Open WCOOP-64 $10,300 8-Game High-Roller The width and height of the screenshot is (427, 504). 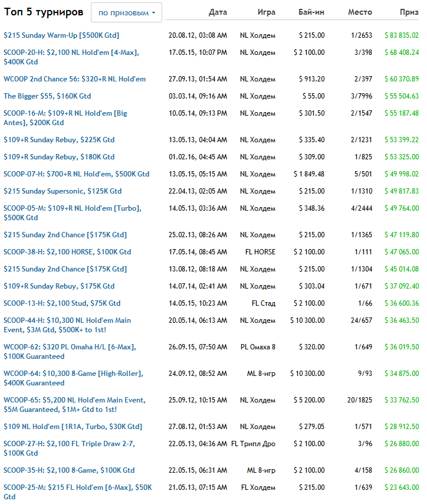click(73, 374)
